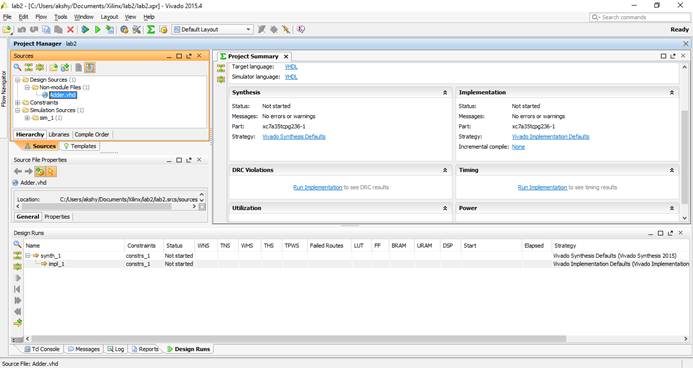Click the Target language VHDL link

291,67
